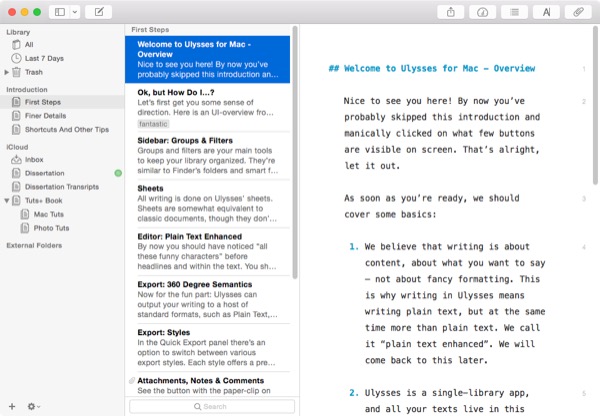Click paragraph starting 'Nice to see you here!'
This screenshot has height=416, width=600.
click(x=442, y=133)
